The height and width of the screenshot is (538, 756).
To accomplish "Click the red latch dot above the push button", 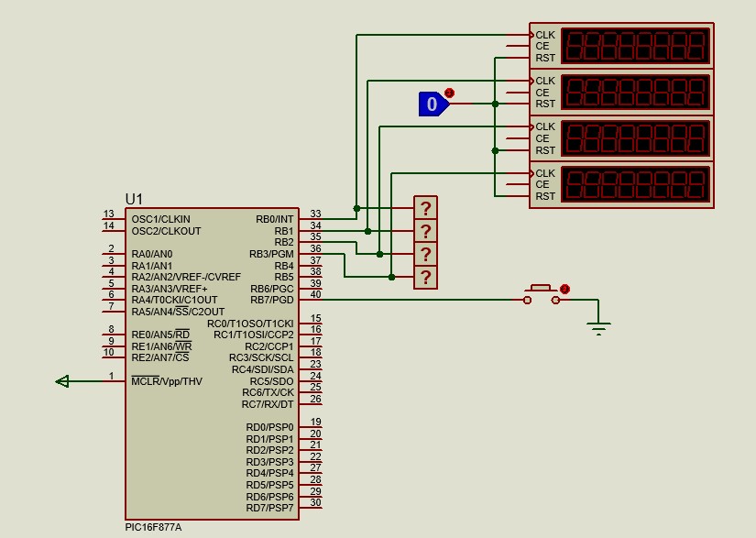I will tap(565, 289).
